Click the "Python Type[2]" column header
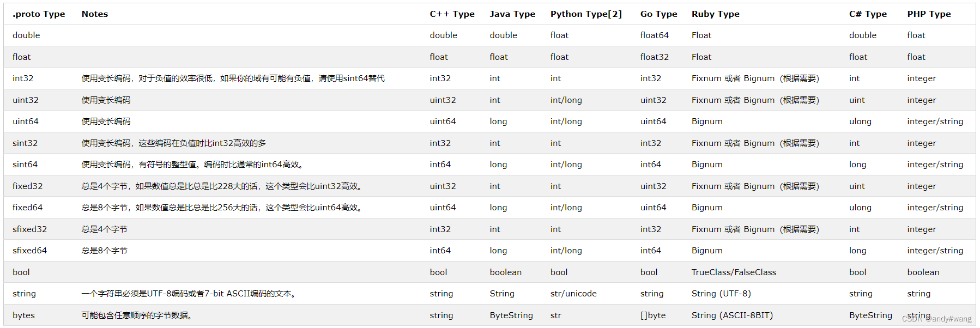The image size is (980, 328). (586, 14)
